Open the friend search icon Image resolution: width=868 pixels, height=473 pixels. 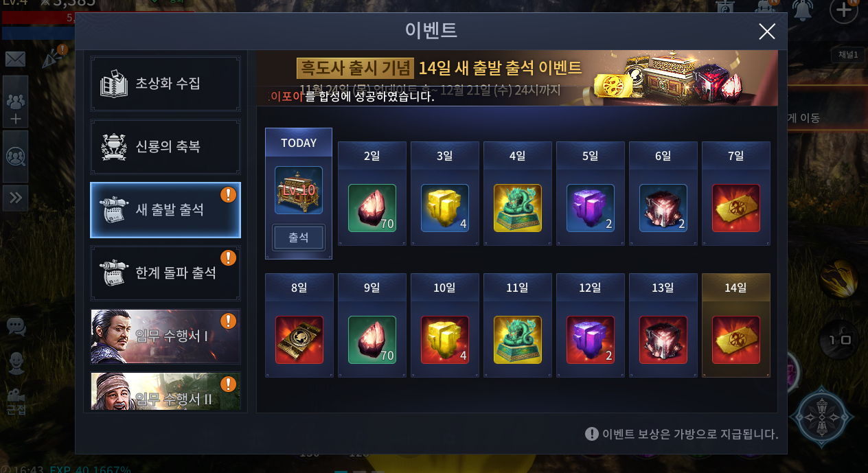[x=15, y=157]
